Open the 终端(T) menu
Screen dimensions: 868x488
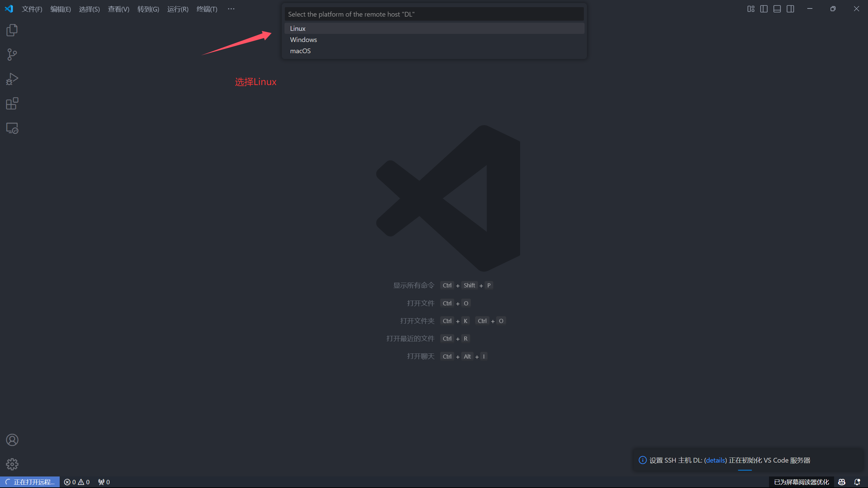coord(207,9)
